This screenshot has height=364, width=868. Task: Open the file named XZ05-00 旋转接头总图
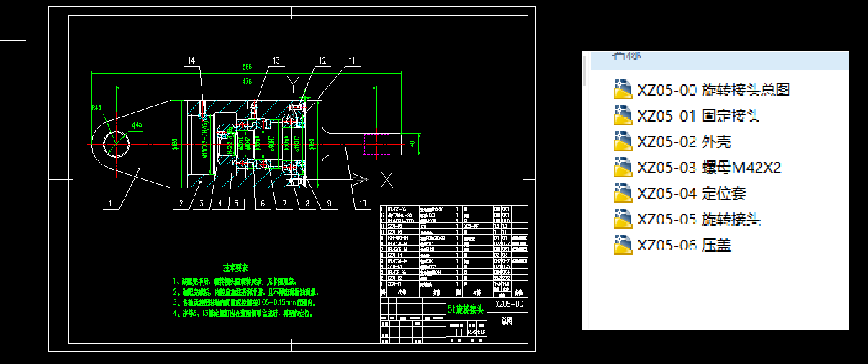(713, 90)
